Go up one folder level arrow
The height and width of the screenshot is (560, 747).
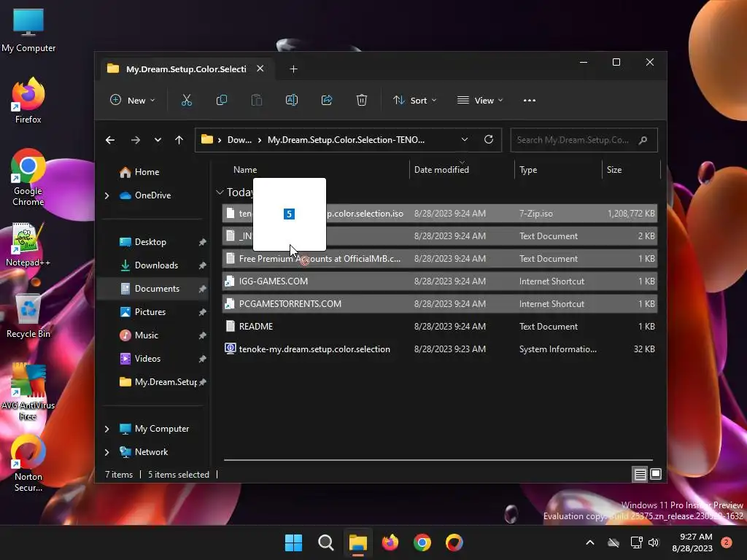(x=179, y=140)
